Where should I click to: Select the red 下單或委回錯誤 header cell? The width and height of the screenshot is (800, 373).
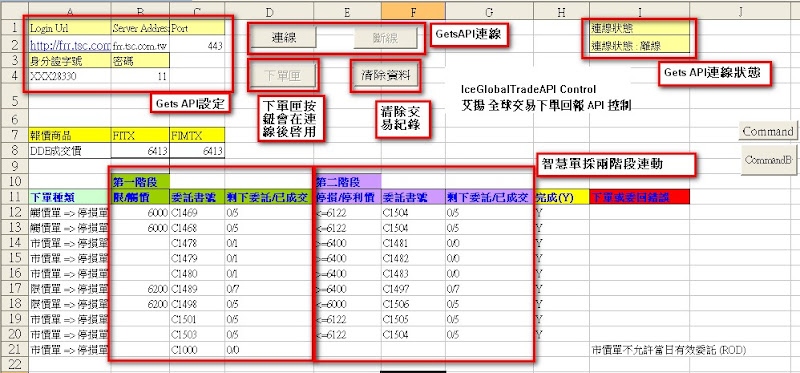[640, 196]
